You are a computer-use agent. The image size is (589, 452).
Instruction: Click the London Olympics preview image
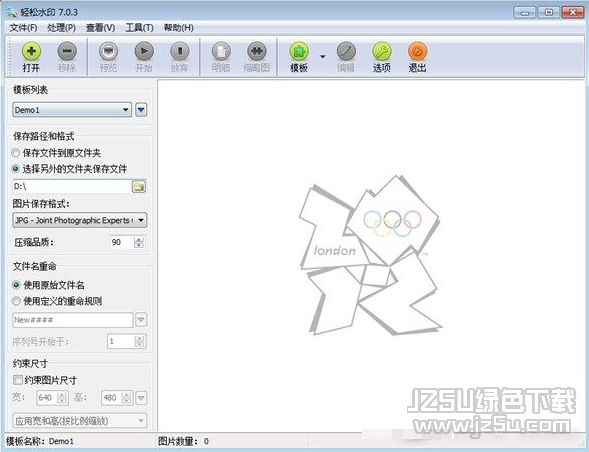click(x=370, y=255)
